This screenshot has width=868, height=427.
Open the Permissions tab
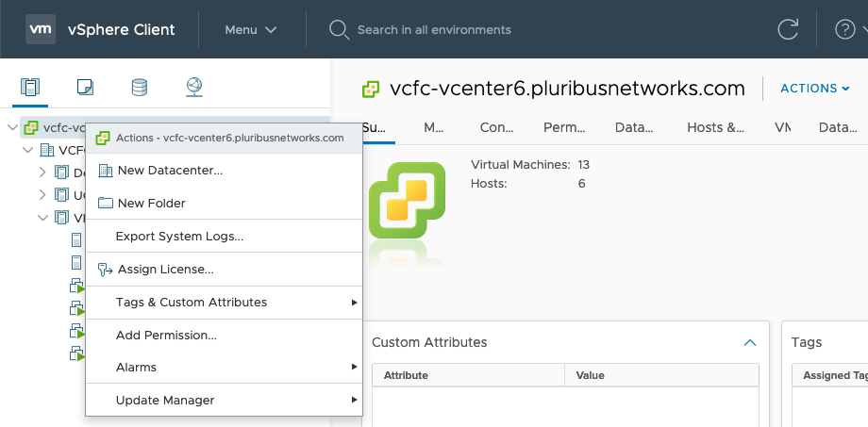pyautogui.click(x=564, y=128)
